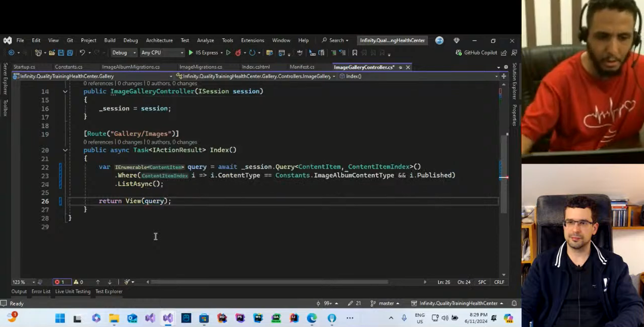
Task: Click the Save All icon in toolbar
Action: coord(70,53)
